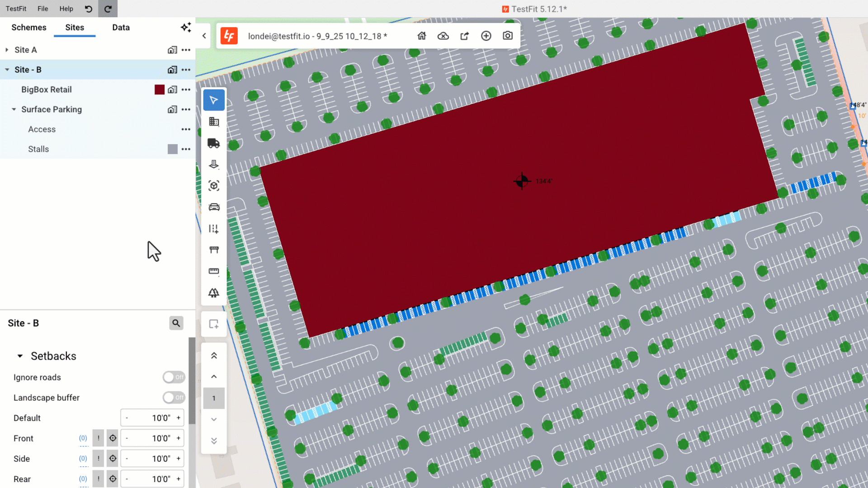
Task: Click the AI sparkle icon
Action: pos(186,27)
